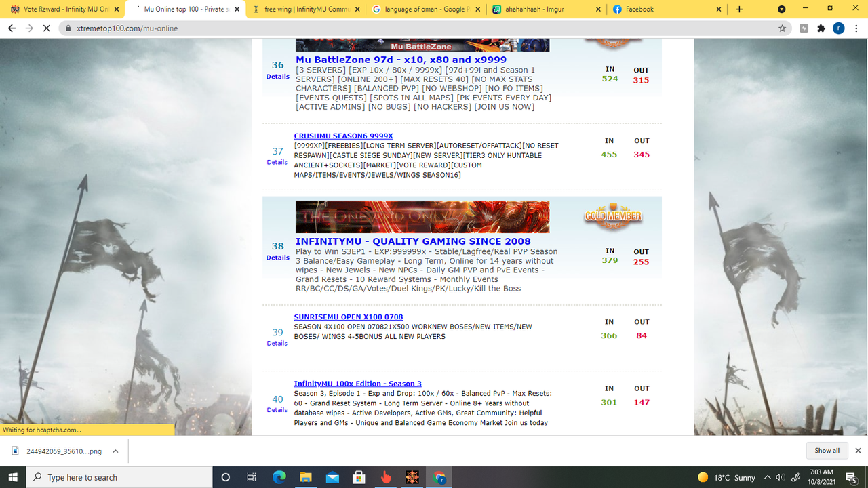The height and width of the screenshot is (488, 868).
Task: Open InfinityMU 100x Edition Season 3 link
Action: 357,384
